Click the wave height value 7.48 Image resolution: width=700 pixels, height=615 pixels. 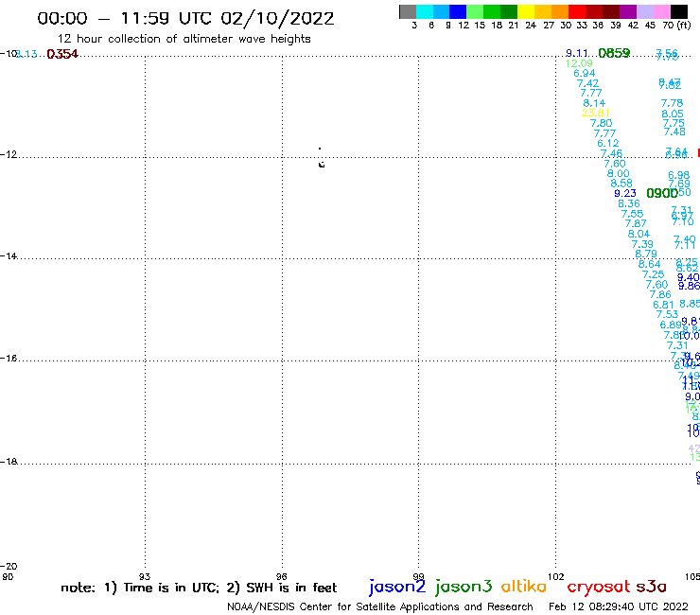click(x=674, y=132)
